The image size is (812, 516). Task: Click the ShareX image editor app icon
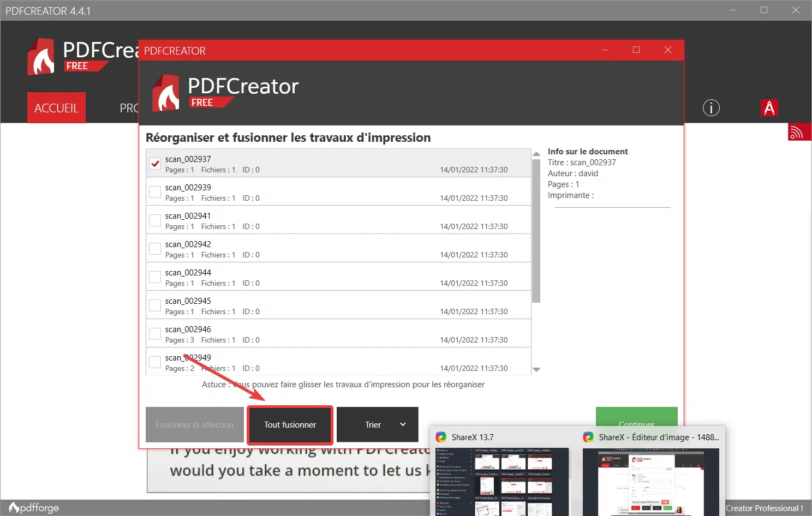(588, 437)
